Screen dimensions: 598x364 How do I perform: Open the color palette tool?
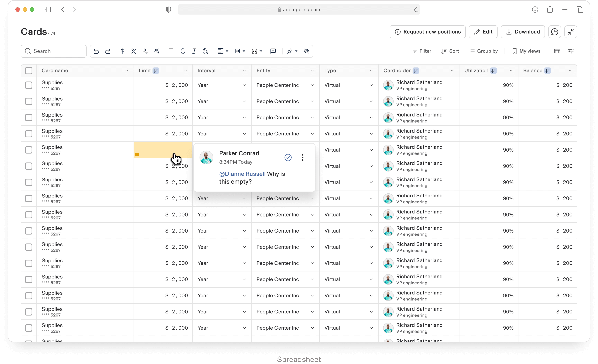[x=206, y=51]
